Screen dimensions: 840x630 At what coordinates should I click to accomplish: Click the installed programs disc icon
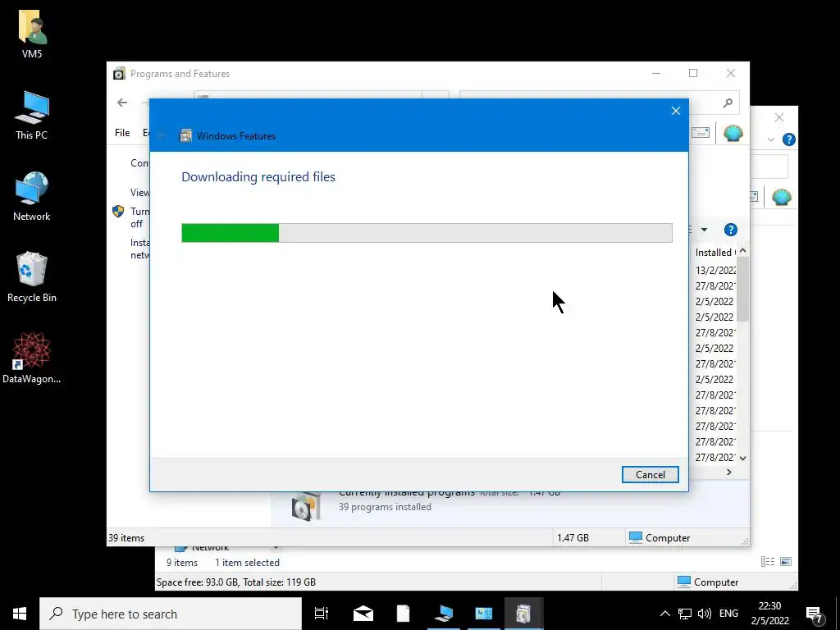click(306, 506)
